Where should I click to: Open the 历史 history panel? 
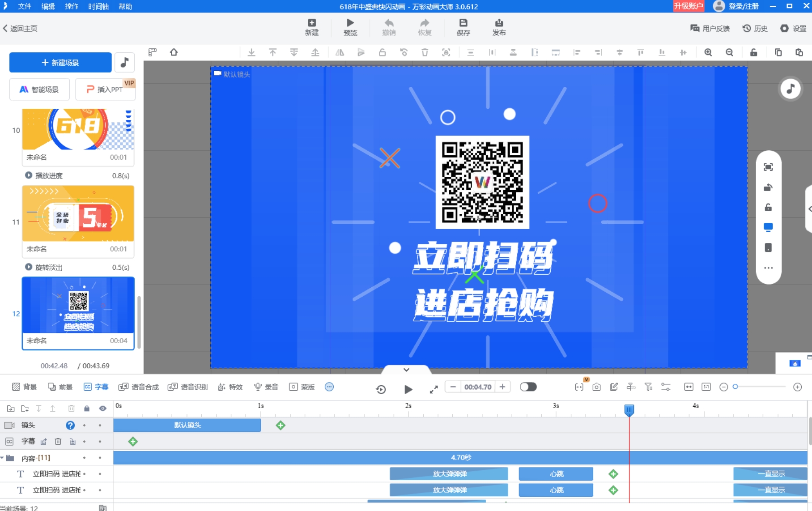(x=755, y=28)
